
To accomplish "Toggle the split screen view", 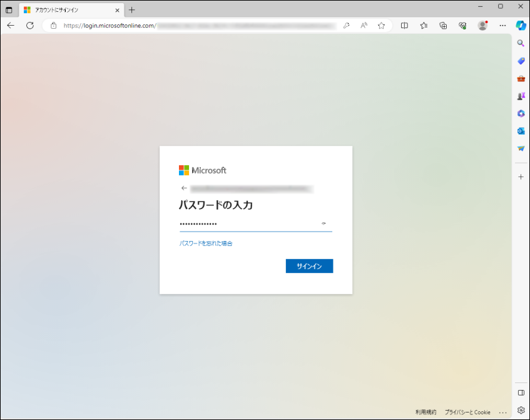I will click(x=404, y=26).
